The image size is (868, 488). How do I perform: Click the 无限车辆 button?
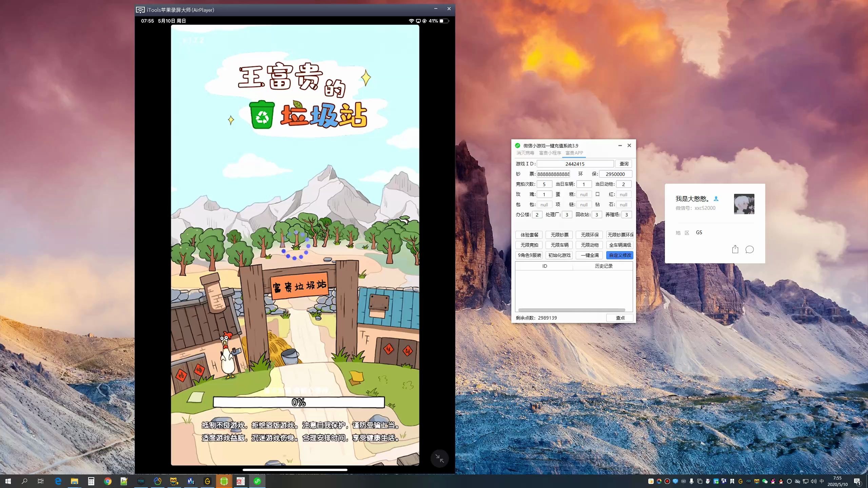559,245
